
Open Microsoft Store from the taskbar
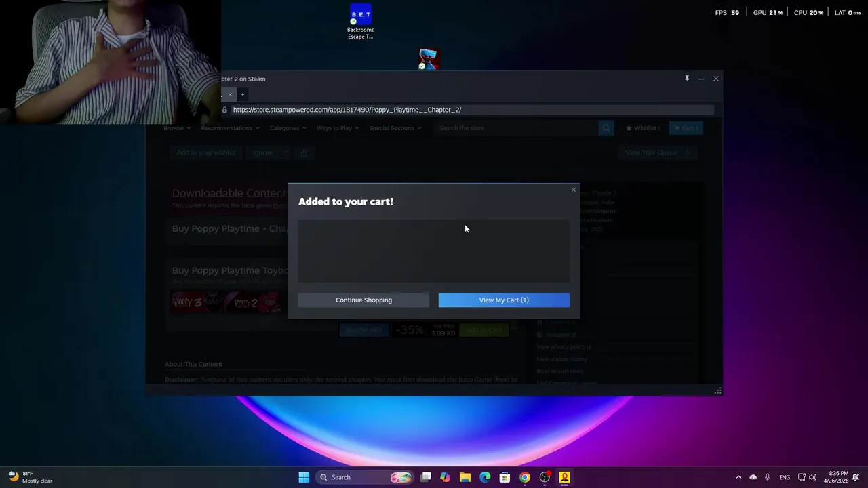[505, 477]
